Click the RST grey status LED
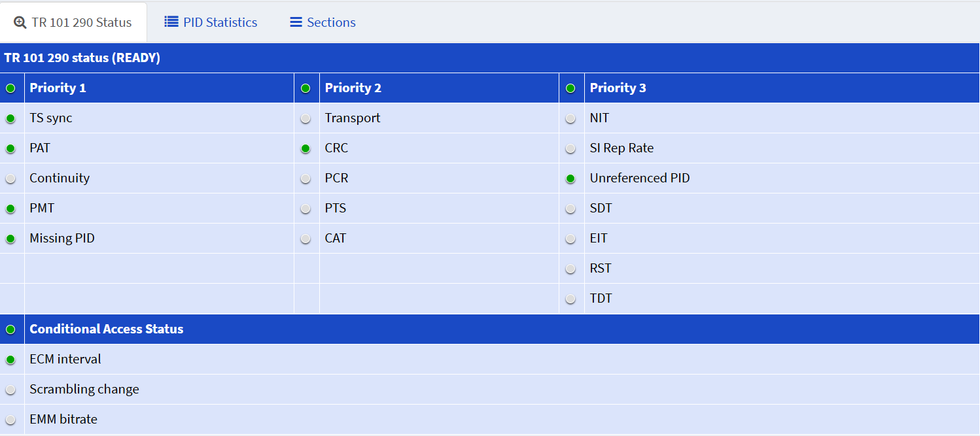The image size is (980, 436). tap(570, 269)
